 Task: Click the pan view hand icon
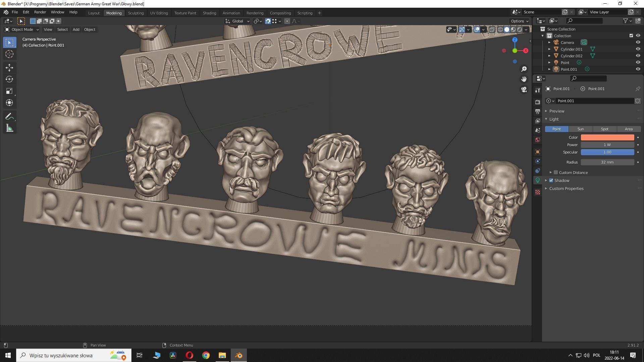click(x=524, y=79)
